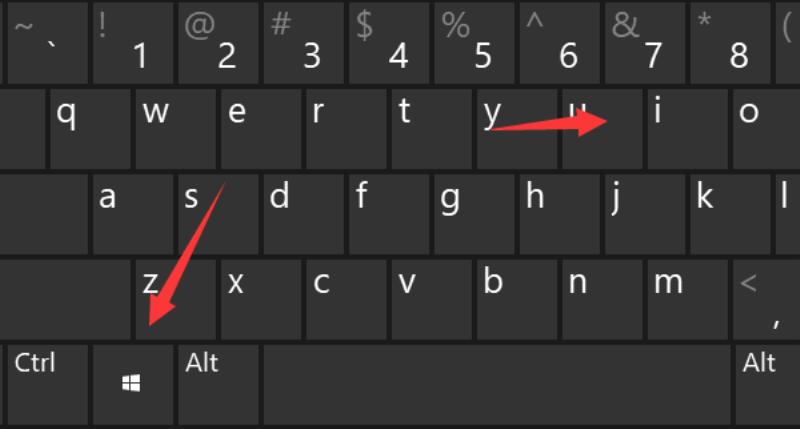Tap the z key
The height and width of the screenshot is (429, 800).
point(176,299)
